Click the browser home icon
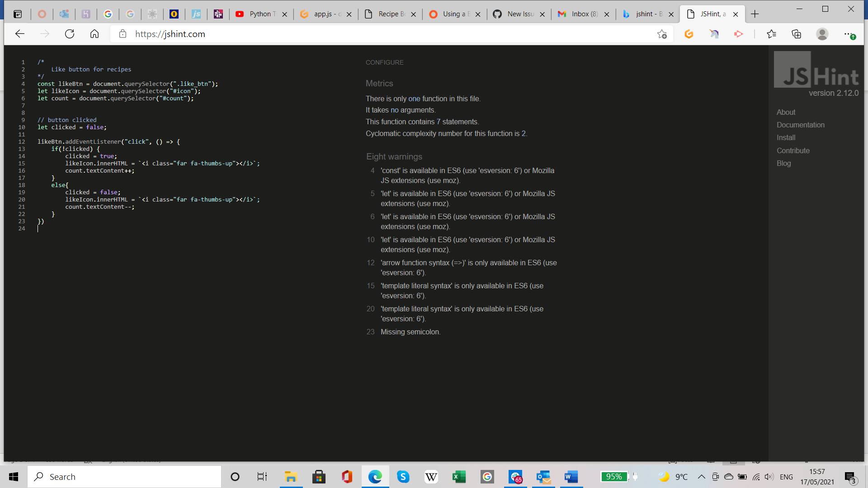Image resolution: width=868 pixels, height=488 pixels. (94, 34)
